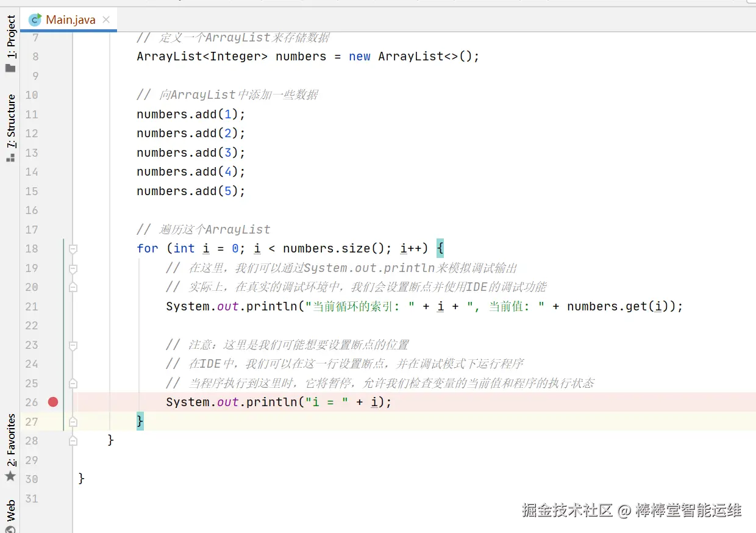Click on 'numbers.add(4);' line
756x533 pixels.
[x=191, y=171]
